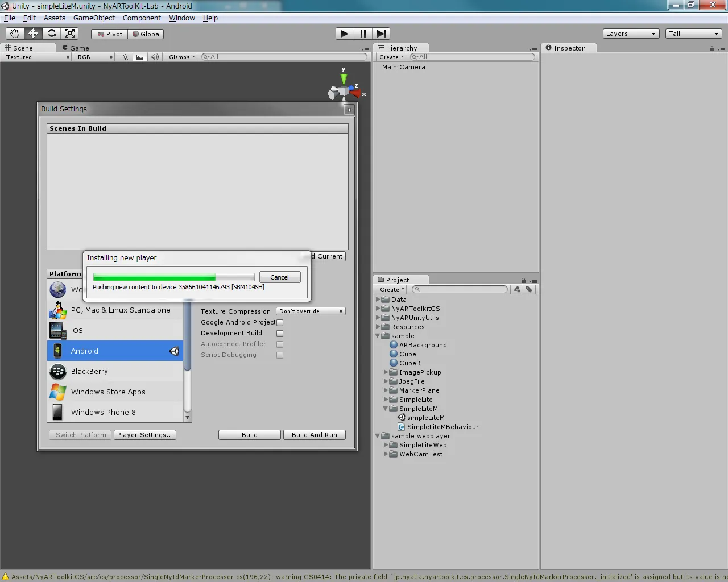Click the Hierarchy search field
This screenshot has height=582, width=728.
[x=473, y=57]
